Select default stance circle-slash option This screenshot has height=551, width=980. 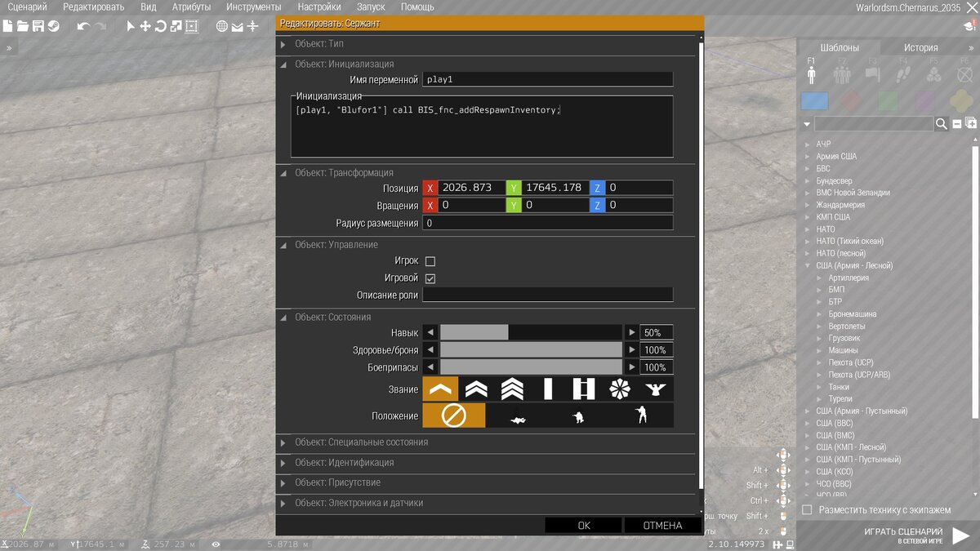[453, 416]
